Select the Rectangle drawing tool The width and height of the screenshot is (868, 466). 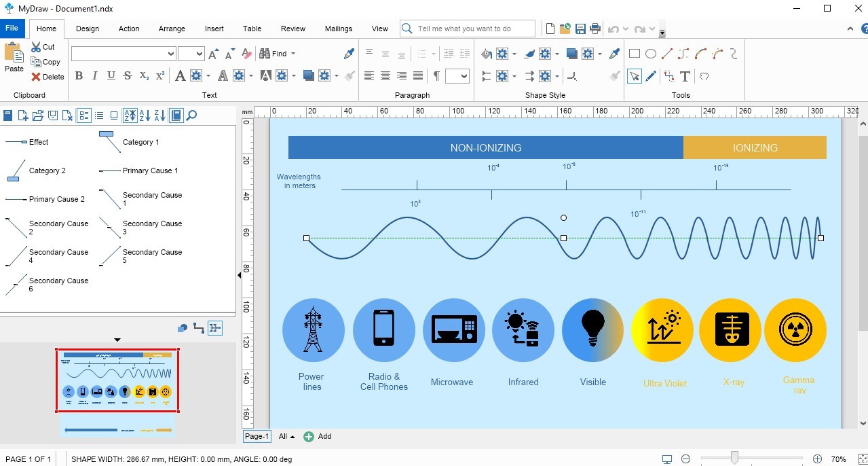(635, 54)
